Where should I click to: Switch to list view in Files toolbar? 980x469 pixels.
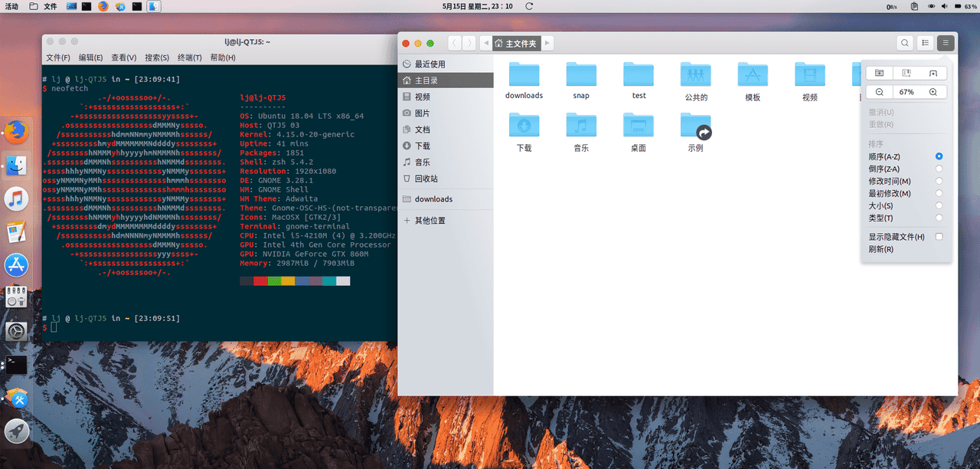[925, 43]
